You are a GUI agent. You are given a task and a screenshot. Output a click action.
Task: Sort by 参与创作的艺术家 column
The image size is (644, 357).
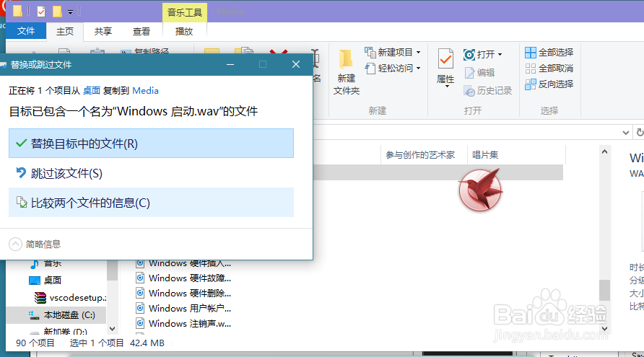(x=420, y=154)
